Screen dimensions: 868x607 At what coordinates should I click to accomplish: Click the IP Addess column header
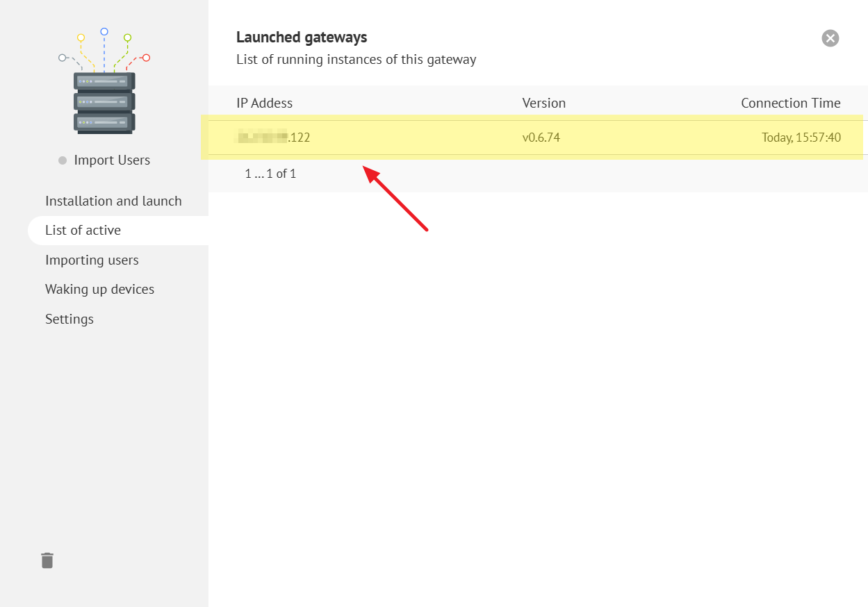[264, 103]
